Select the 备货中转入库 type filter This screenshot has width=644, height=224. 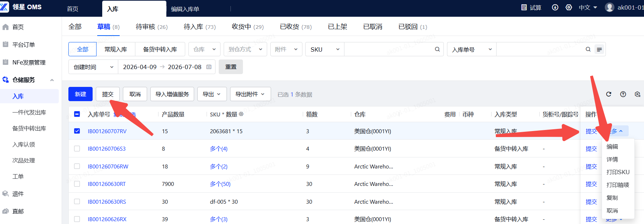pos(160,49)
